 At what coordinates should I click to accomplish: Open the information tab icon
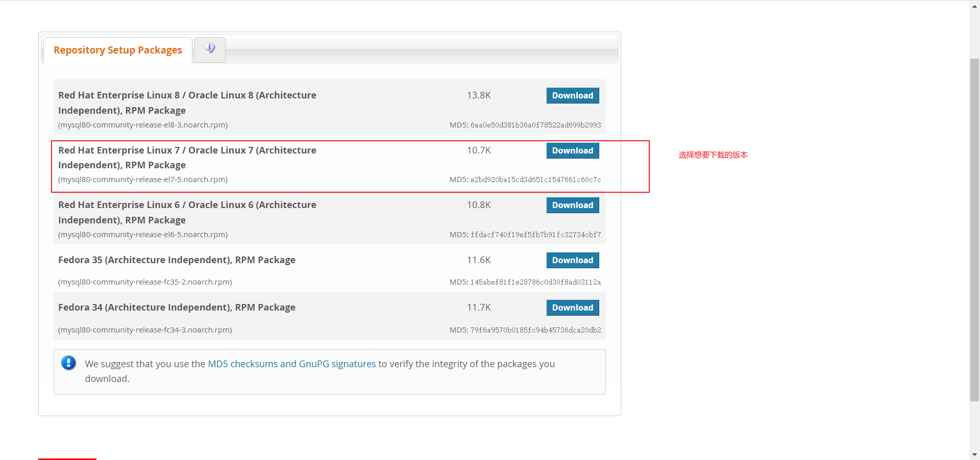(x=210, y=48)
